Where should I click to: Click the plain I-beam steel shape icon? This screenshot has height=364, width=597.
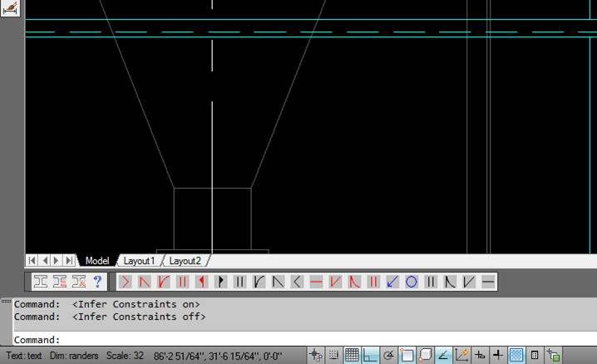pos(41,282)
